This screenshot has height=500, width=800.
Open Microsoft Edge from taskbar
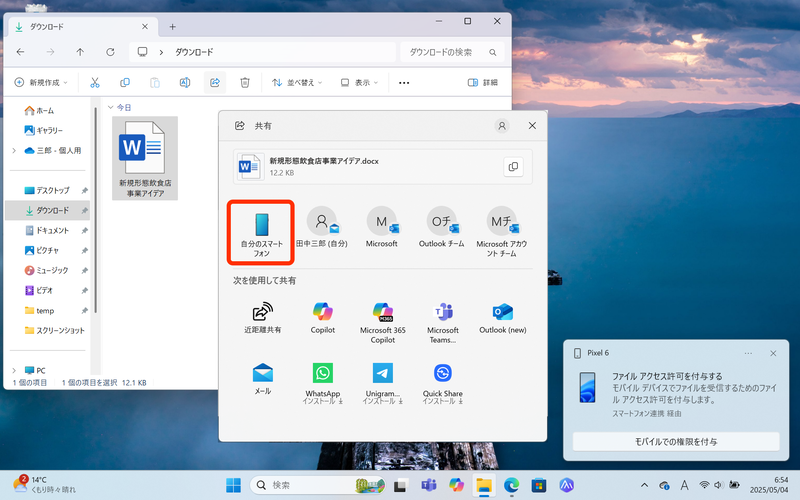click(511, 485)
